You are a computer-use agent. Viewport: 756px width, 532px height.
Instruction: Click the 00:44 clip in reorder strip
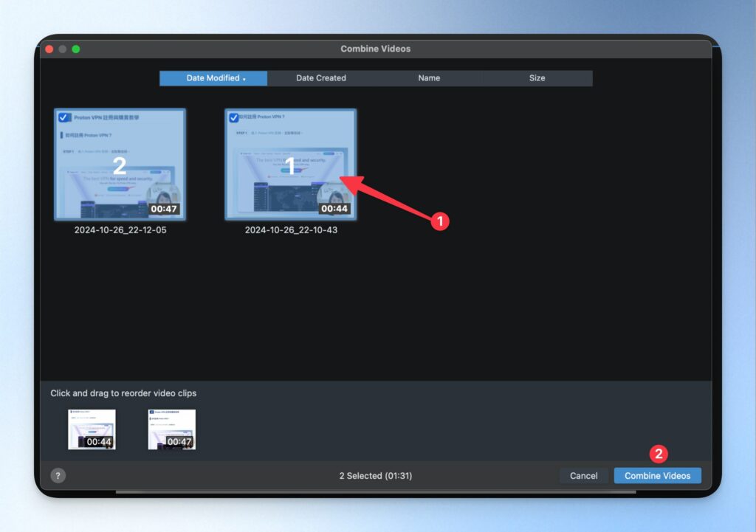[92, 429]
